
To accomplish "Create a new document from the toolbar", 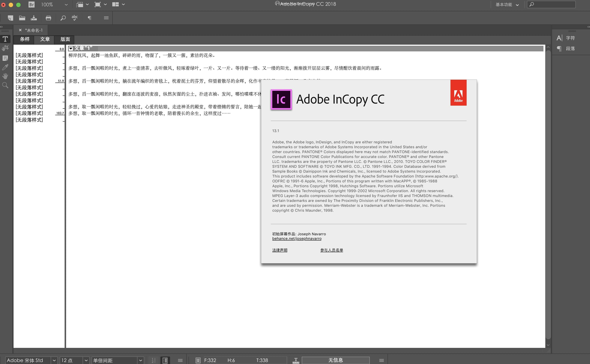I will coord(10,18).
